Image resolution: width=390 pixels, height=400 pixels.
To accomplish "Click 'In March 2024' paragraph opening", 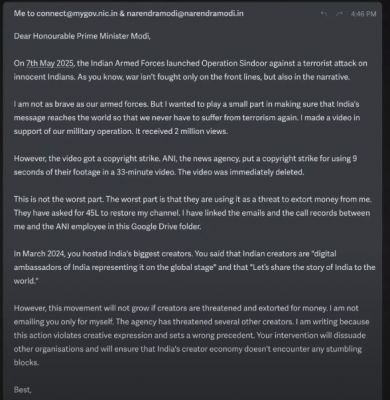I will tap(39, 254).
